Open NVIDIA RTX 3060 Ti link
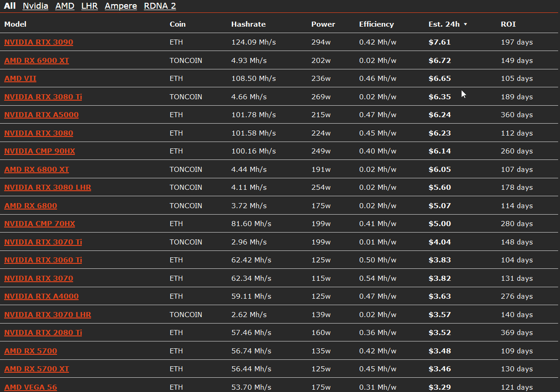Viewport: 560px width, 392px height. (x=43, y=260)
